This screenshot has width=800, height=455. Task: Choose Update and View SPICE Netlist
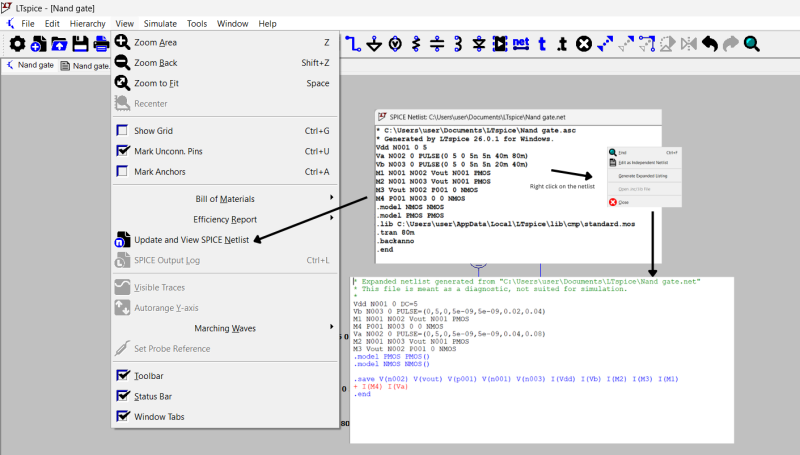192,240
